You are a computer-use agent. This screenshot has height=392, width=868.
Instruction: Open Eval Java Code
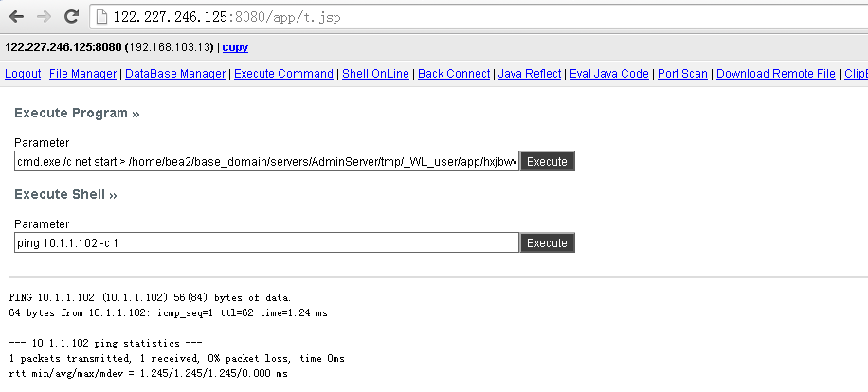click(x=609, y=74)
